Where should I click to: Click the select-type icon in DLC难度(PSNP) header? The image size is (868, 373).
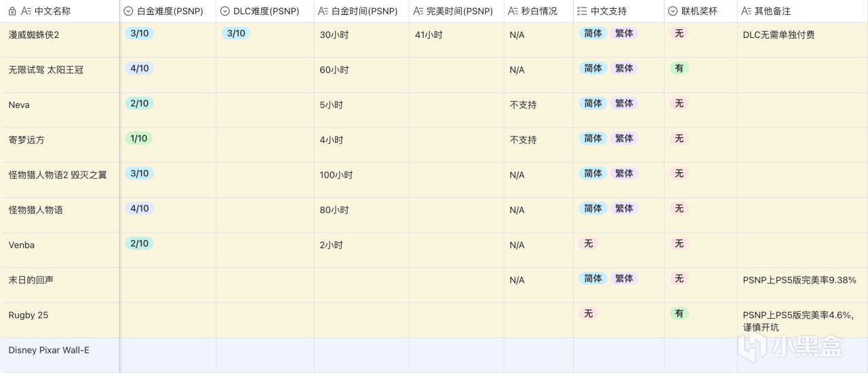[x=225, y=12]
